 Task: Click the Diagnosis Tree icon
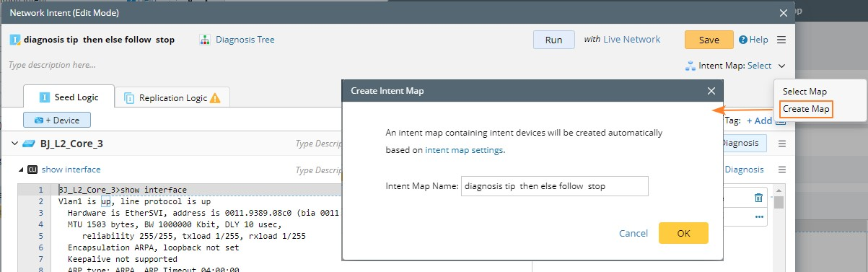tap(205, 40)
